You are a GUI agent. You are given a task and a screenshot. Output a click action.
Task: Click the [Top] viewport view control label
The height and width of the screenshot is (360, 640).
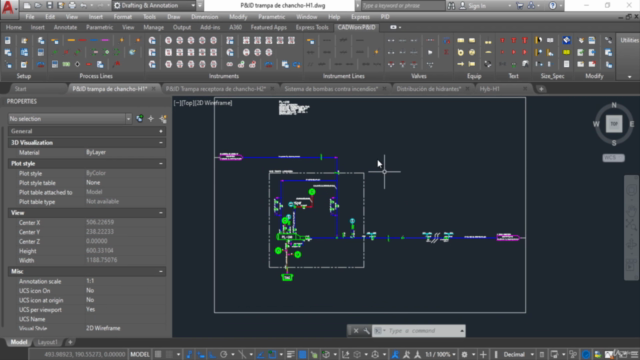[x=189, y=103]
